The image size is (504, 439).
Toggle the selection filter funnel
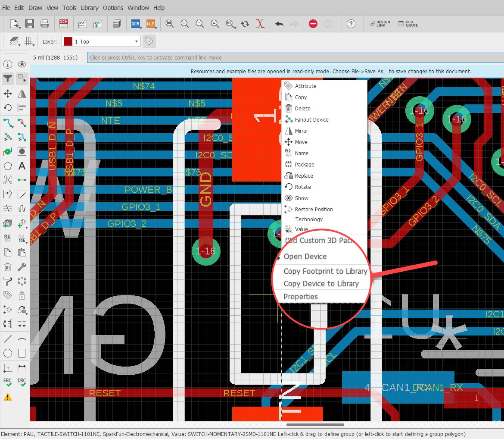point(8,78)
